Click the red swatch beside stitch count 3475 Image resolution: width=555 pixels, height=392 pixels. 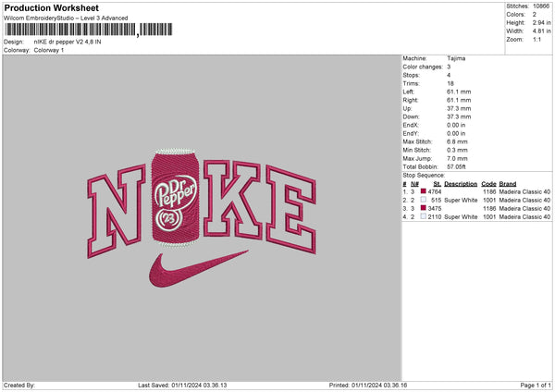pyautogui.click(x=423, y=208)
